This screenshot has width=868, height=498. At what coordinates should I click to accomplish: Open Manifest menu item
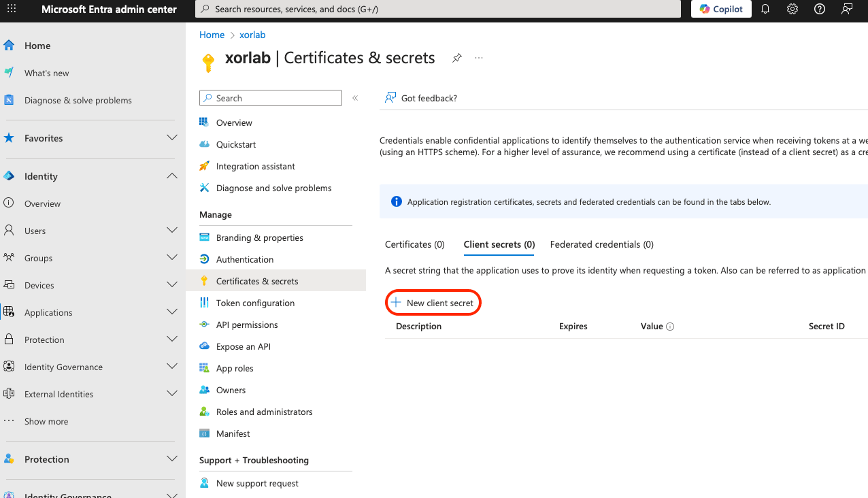click(x=233, y=433)
